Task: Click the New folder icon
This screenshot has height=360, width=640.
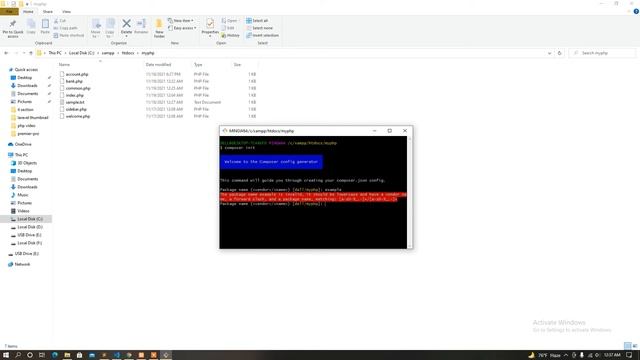Action: [x=159, y=24]
